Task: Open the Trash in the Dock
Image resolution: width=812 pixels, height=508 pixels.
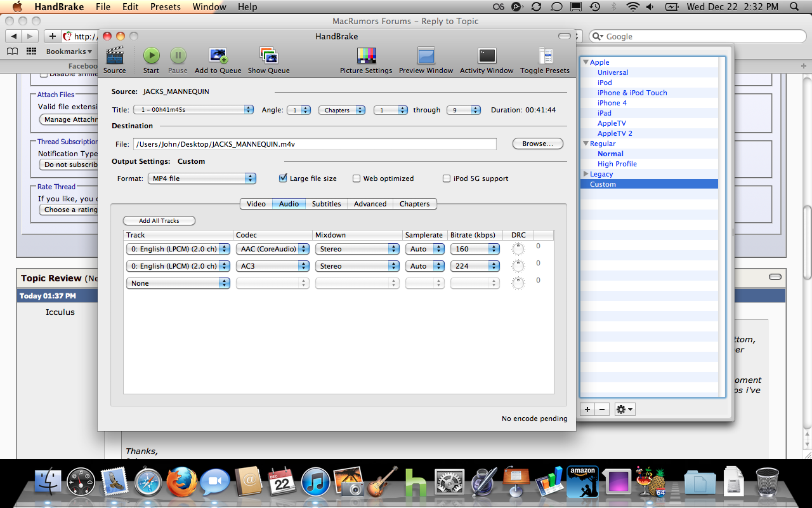Action: click(768, 482)
